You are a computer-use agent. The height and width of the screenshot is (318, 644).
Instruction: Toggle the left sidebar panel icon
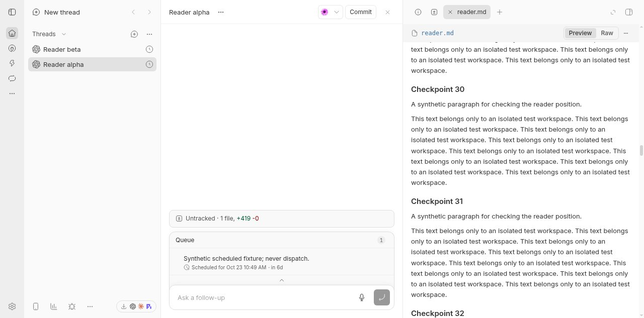pos(12,12)
